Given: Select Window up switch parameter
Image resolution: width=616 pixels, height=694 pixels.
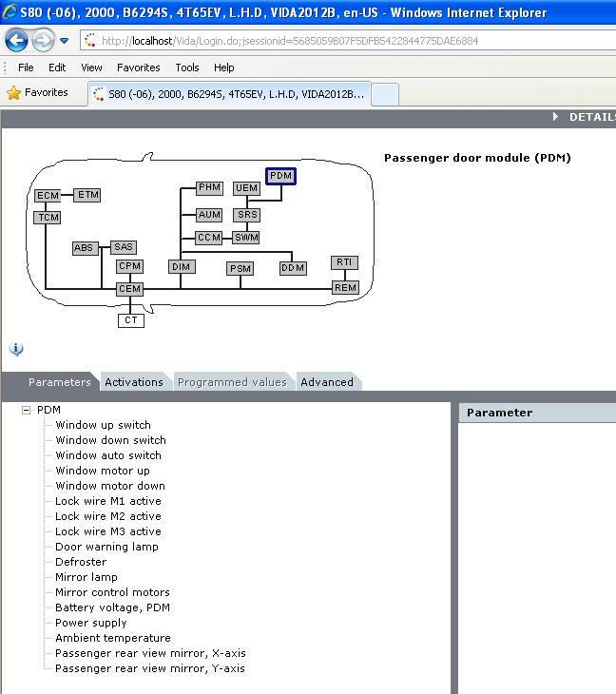Looking at the screenshot, I should pyautogui.click(x=103, y=425).
